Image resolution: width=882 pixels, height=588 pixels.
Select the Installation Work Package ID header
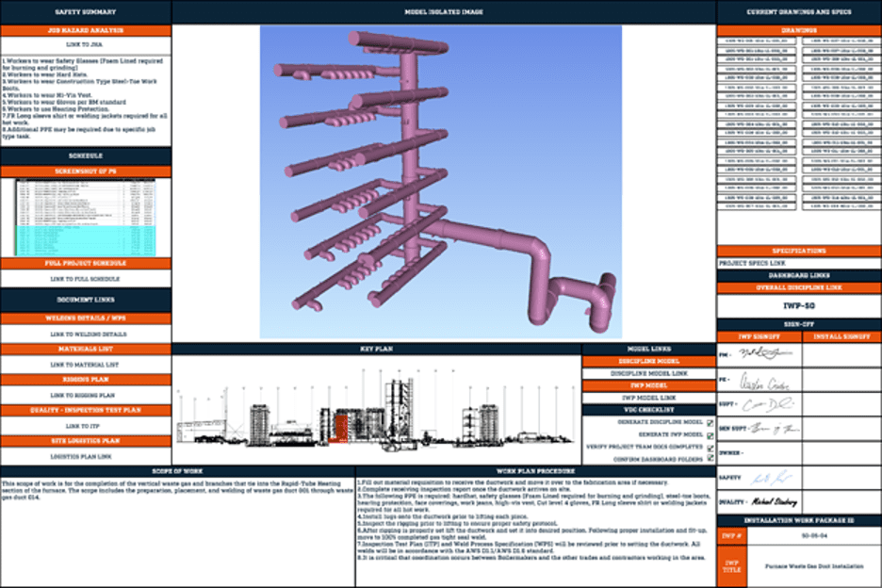tap(799, 521)
